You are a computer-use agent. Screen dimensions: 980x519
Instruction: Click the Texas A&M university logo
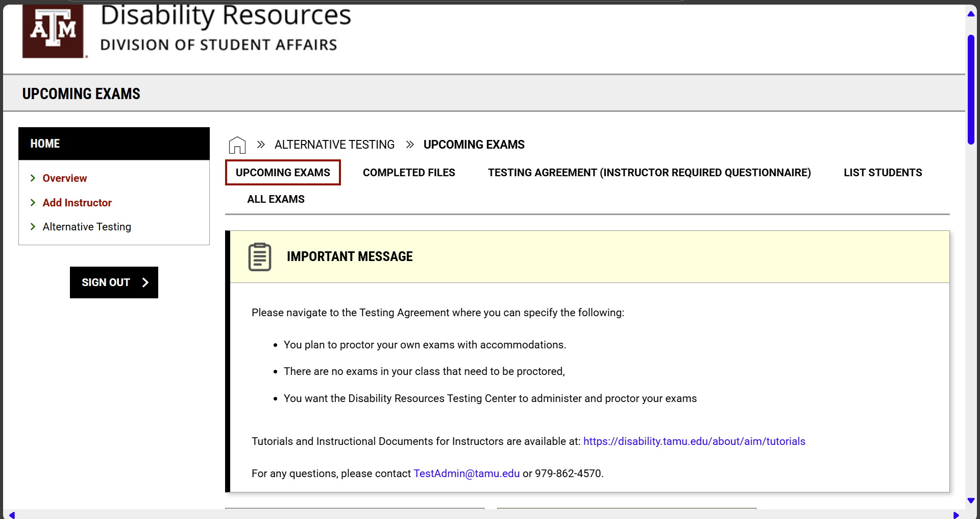(54, 31)
